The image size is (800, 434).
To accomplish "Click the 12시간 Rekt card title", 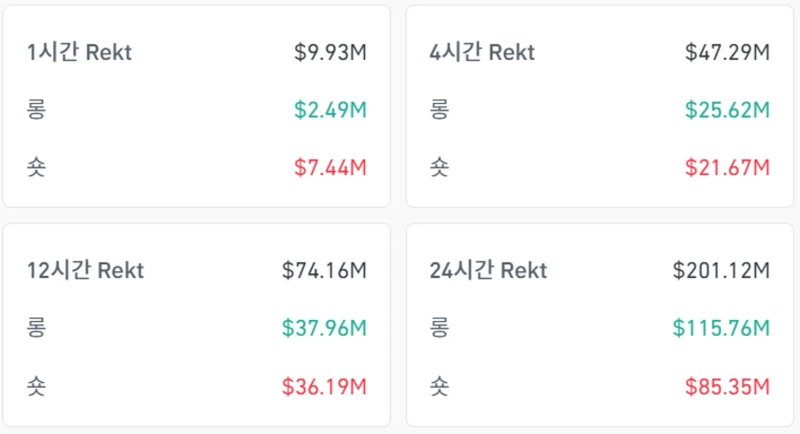I will pos(86,270).
